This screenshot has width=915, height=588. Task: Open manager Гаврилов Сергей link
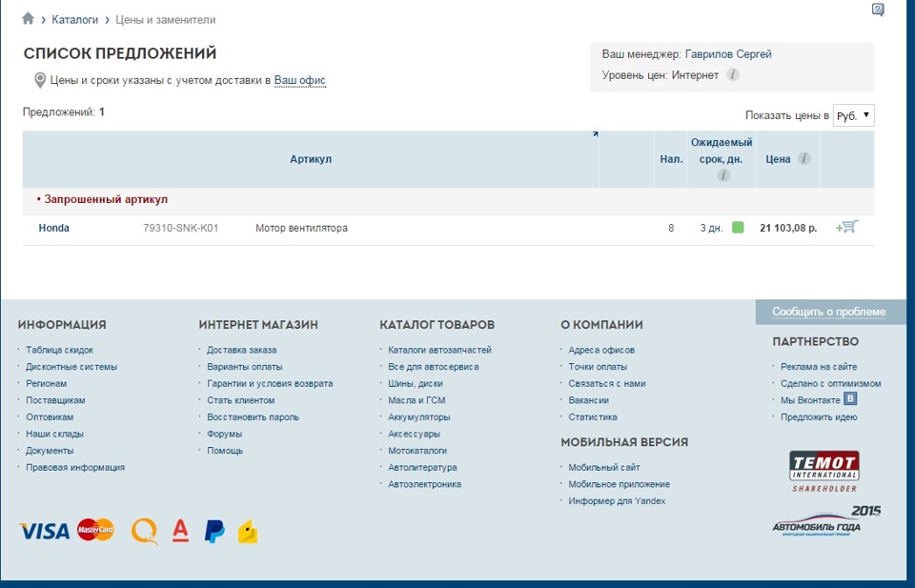pyautogui.click(x=728, y=54)
